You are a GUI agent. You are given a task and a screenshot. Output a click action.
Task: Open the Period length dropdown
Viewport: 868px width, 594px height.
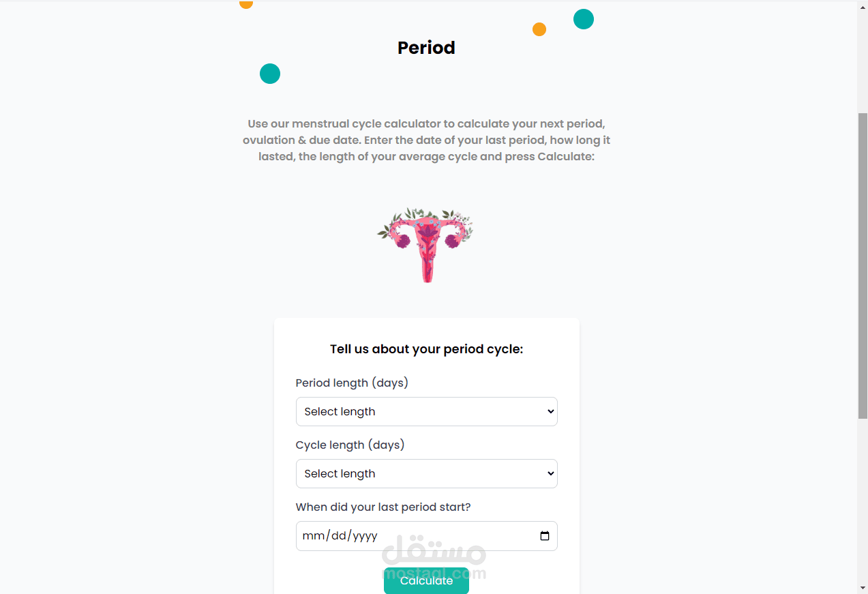coord(426,412)
